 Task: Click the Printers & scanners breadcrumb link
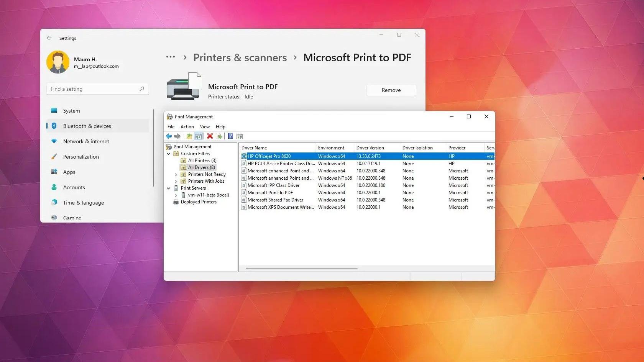coord(240,57)
